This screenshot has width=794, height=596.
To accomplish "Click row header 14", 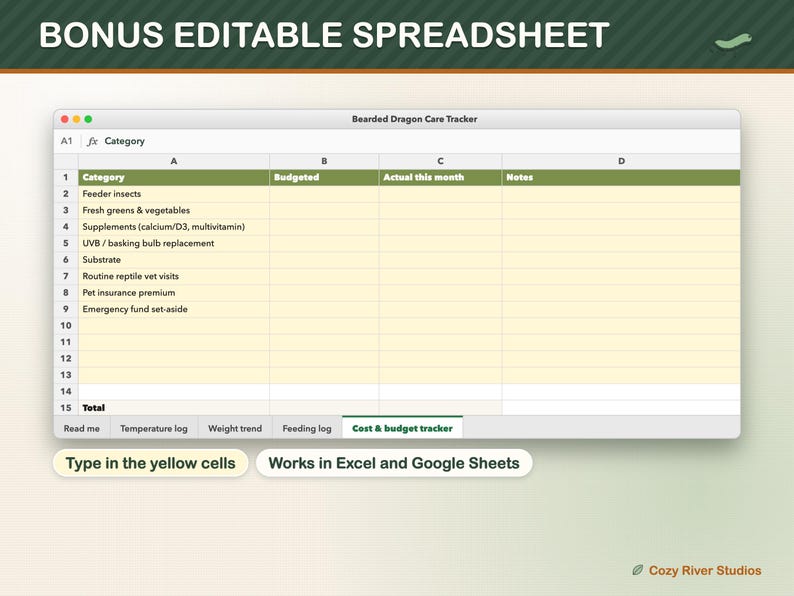I will (66, 391).
